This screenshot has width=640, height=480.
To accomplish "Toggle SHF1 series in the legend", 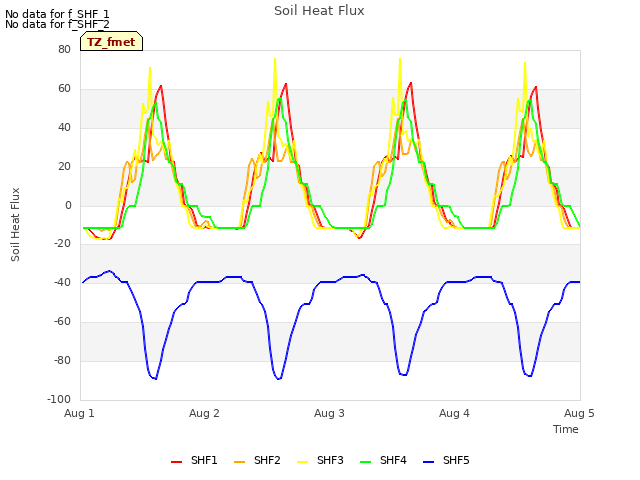I will pyautogui.click(x=194, y=460).
